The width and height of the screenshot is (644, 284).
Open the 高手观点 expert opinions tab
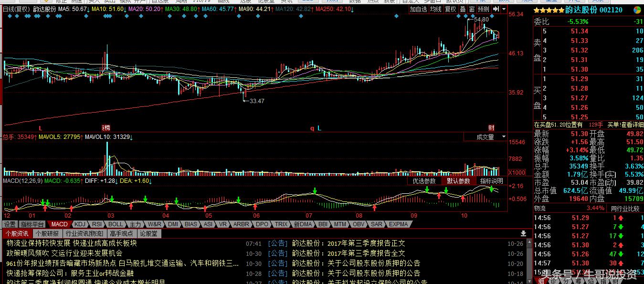click(121, 233)
